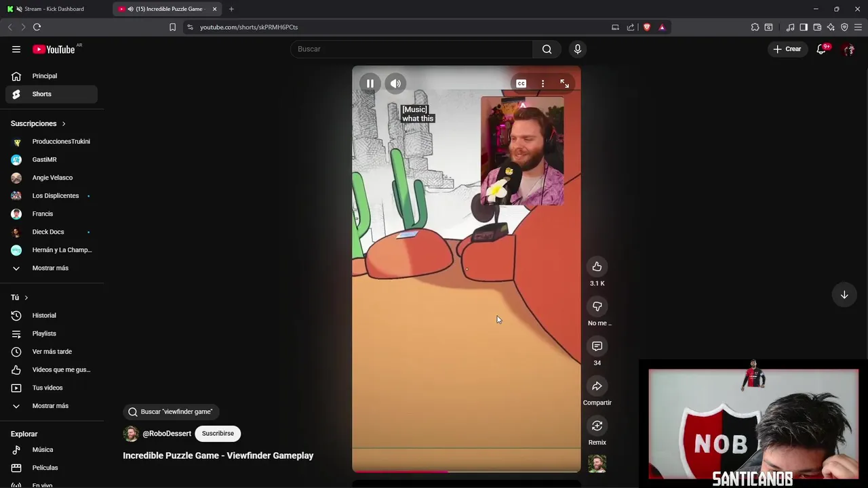The width and height of the screenshot is (868, 488).
Task: Pause the Short video
Action: (370, 83)
